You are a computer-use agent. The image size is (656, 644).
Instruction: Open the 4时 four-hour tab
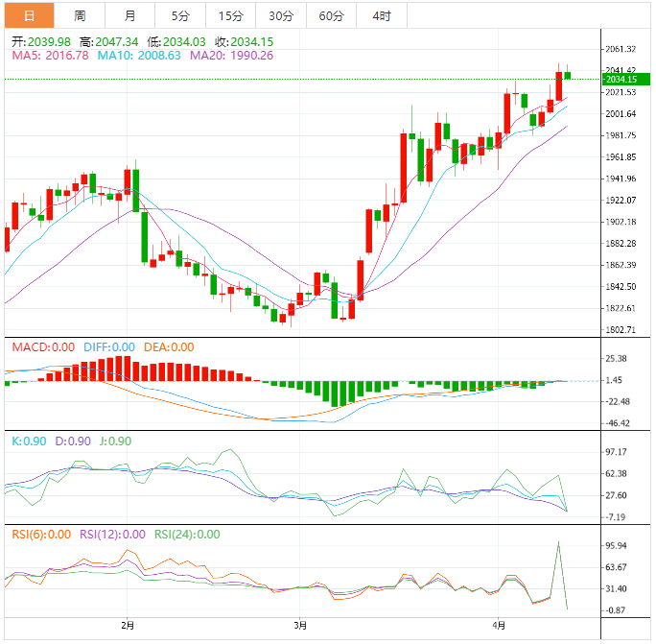pos(381,15)
